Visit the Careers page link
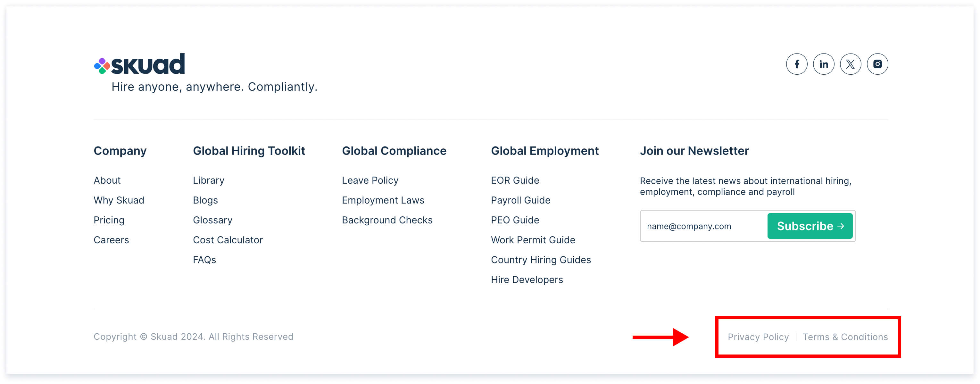The height and width of the screenshot is (384, 980). tap(111, 240)
